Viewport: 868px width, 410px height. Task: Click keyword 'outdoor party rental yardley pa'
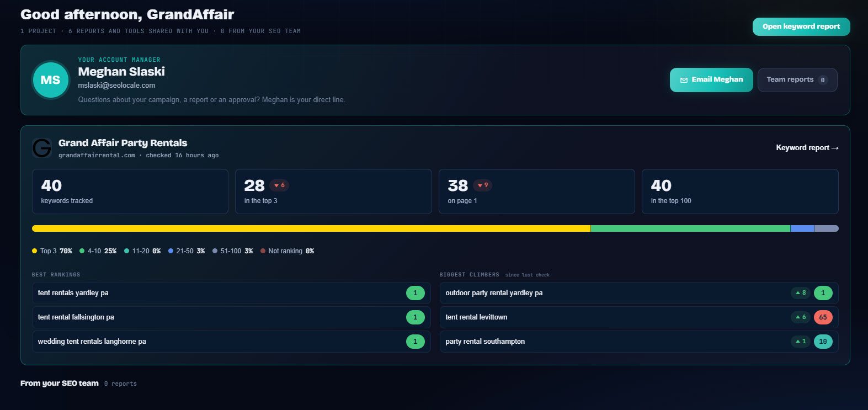click(x=494, y=293)
